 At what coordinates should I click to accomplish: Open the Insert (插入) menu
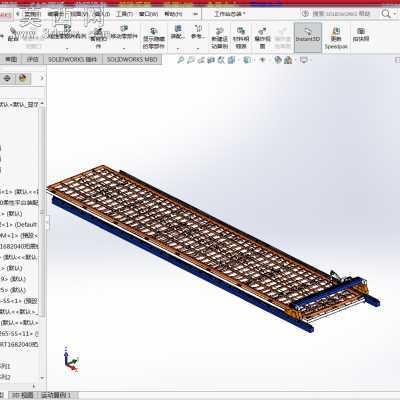click(102, 14)
